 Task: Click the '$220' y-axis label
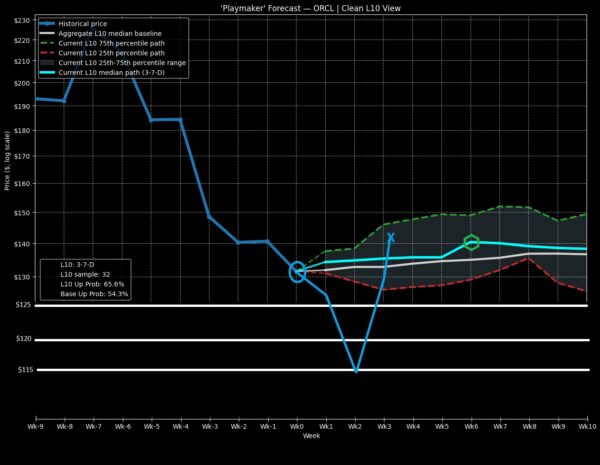(22, 40)
